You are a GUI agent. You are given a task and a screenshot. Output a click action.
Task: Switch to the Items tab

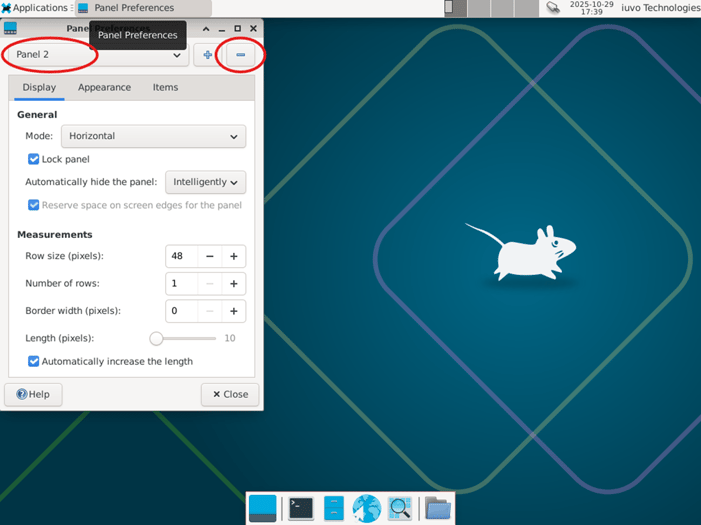(165, 87)
